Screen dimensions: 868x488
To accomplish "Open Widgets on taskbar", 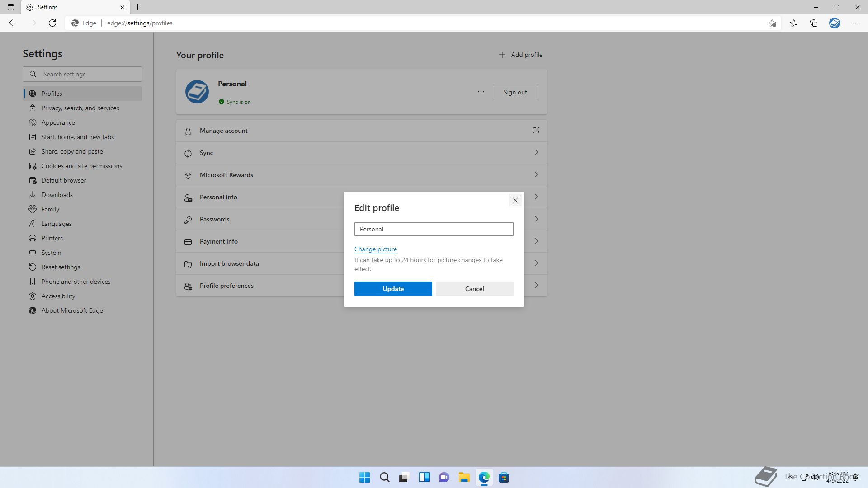I will pyautogui.click(x=424, y=478).
